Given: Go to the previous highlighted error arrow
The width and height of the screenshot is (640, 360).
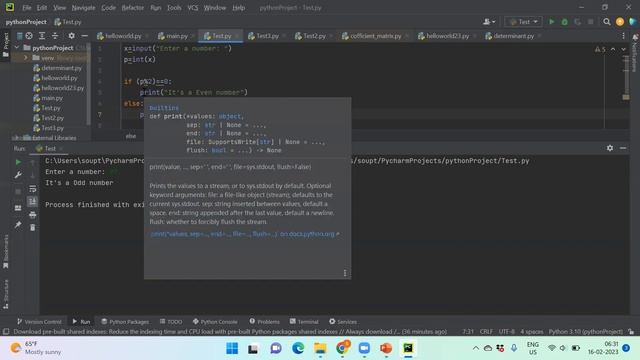Looking at the screenshot, I should (x=613, y=49).
